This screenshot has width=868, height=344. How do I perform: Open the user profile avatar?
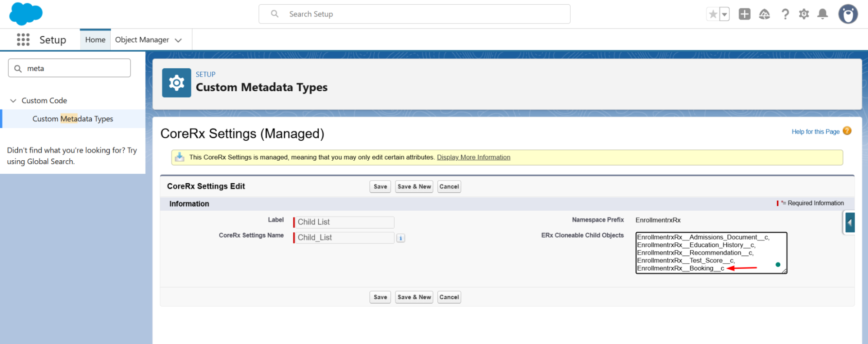tap(848, 14)
